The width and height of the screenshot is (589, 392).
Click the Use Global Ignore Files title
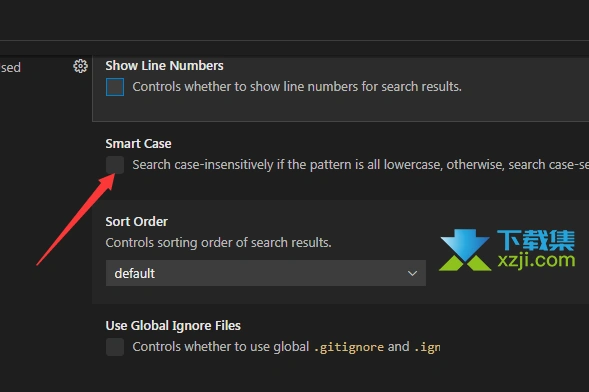[173, 326]
